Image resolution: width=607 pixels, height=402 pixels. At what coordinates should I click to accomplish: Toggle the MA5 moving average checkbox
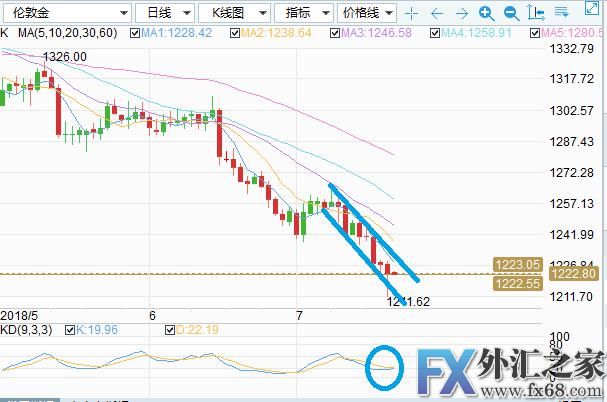pyautogui.click(x=535, y=33)
